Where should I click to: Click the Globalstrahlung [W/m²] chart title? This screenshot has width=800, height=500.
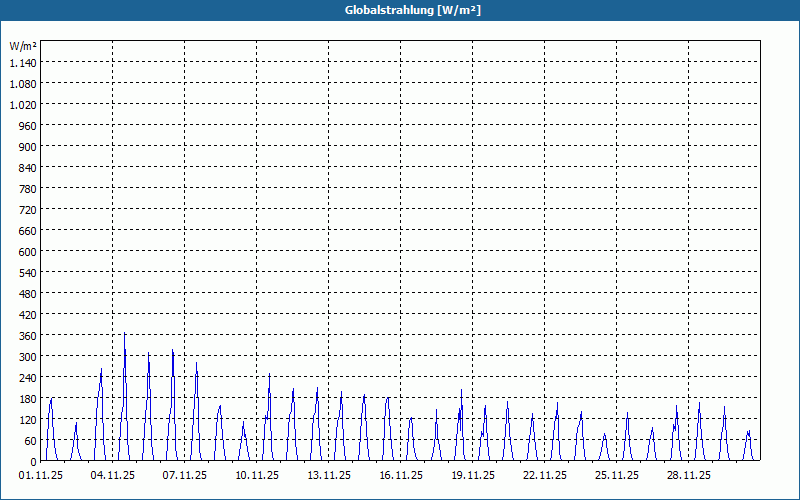412,10
